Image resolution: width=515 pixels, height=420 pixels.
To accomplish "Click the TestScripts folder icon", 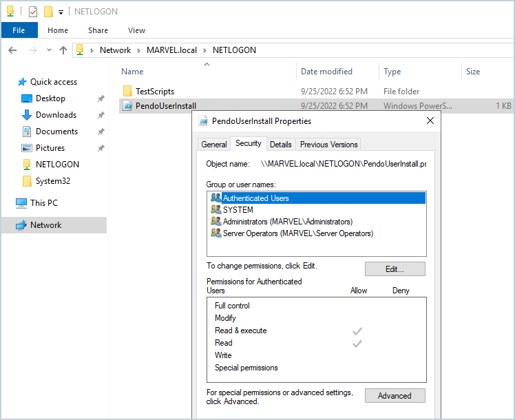I will (x=127, y=92).
